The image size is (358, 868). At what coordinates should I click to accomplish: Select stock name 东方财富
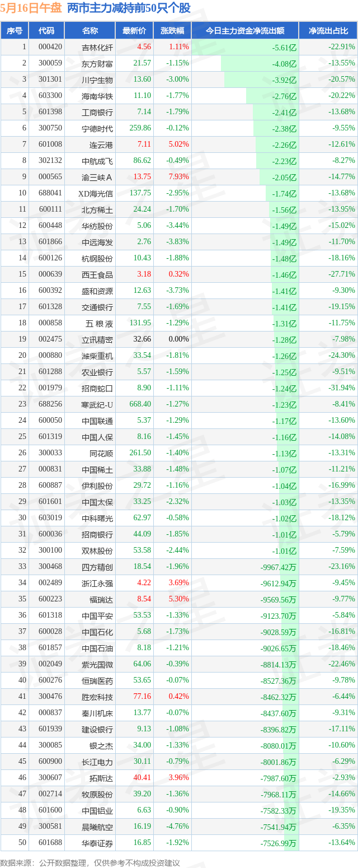tap(97, 63)
